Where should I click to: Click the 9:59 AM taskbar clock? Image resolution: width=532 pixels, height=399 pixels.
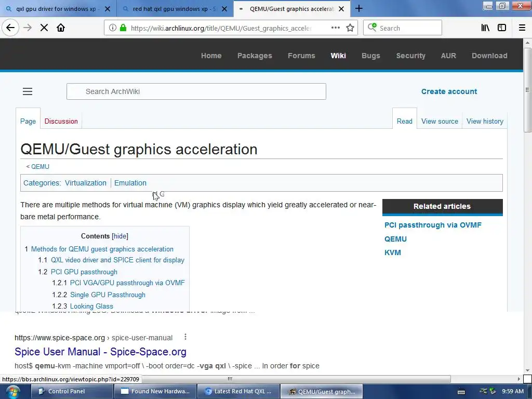pyautogui.click(x=513, y=392)
